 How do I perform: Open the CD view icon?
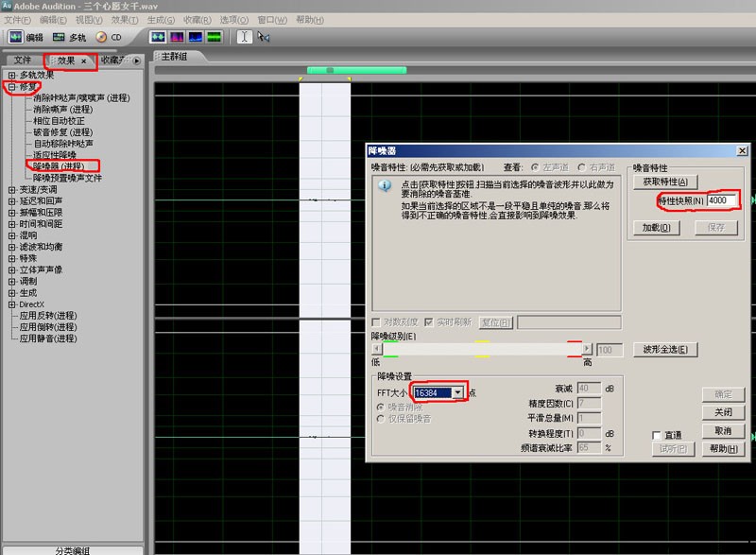pyautogui.click(x=100, y=37)
